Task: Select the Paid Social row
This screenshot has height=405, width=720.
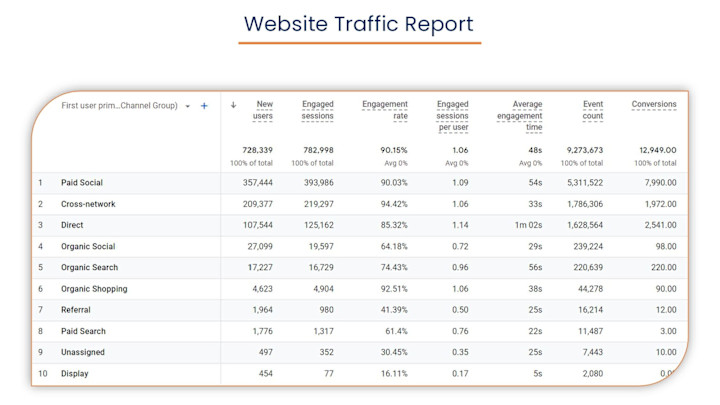Action: (x=360, y=183)
